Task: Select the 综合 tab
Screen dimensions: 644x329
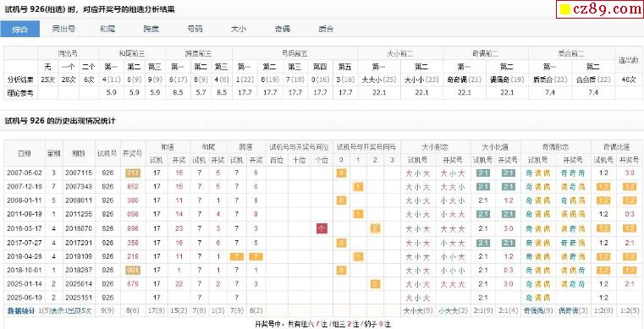Action: 20,29
